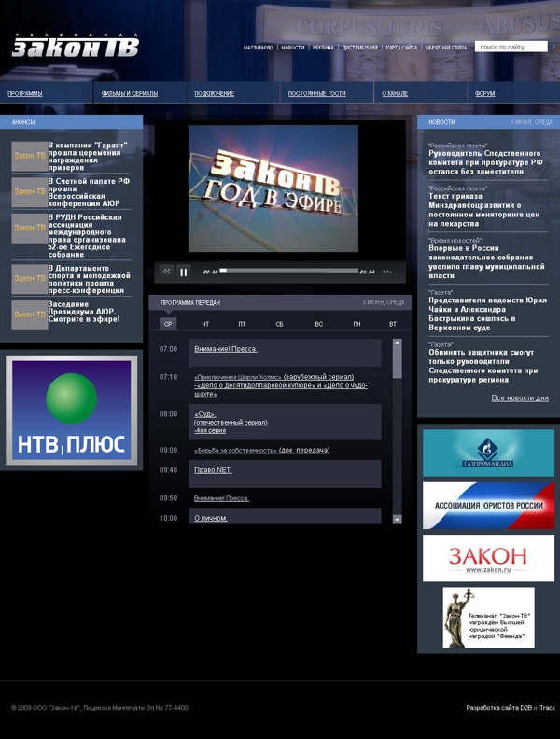Click the Фемида award banner

(x=488, y=618)
